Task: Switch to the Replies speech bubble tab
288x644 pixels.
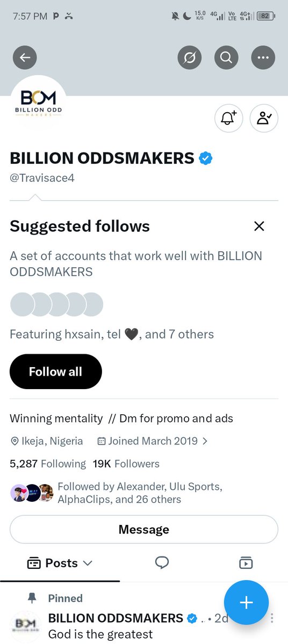Action: [x=162, y=562]
